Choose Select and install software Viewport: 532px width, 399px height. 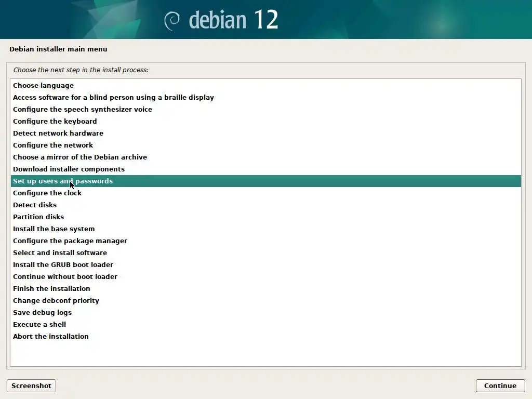pyautogui.click(x=265, y=253)
